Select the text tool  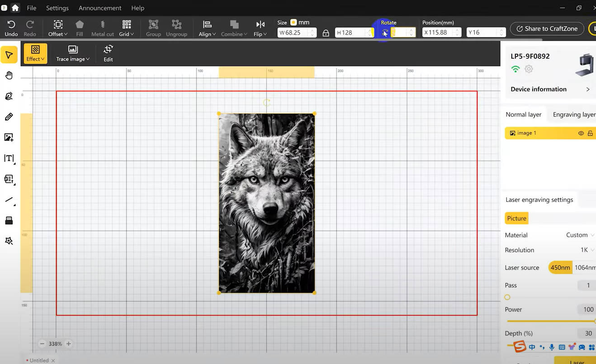9,158
